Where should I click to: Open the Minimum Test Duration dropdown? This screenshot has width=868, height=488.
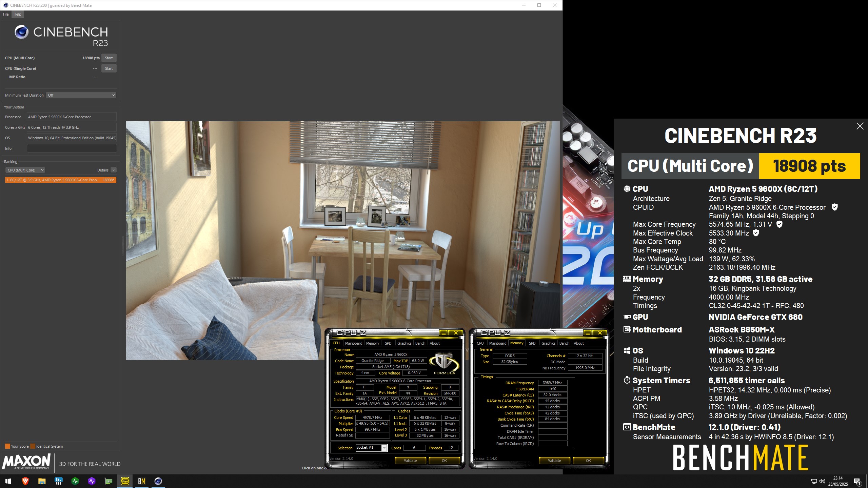81,95
